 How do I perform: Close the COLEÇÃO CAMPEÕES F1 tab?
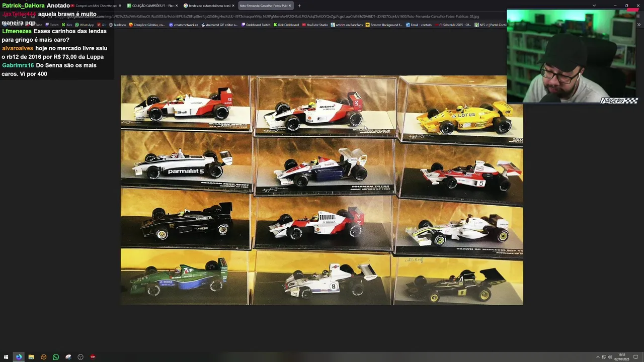177,6
